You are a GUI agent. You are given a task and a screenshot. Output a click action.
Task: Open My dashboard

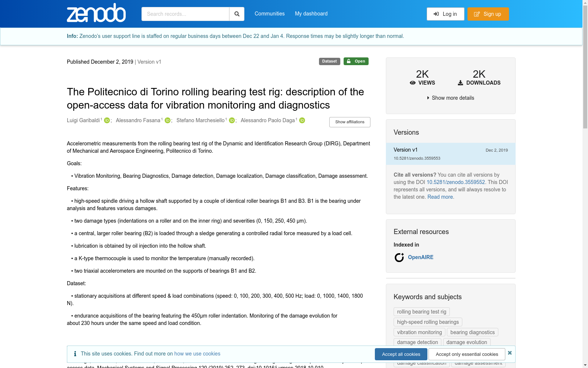click(311, 14)
